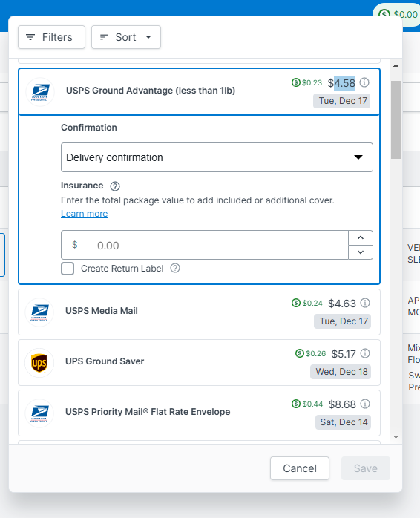Focus the insurance value input field
Viewport: 420px width, 518px height.
[217, 245]
